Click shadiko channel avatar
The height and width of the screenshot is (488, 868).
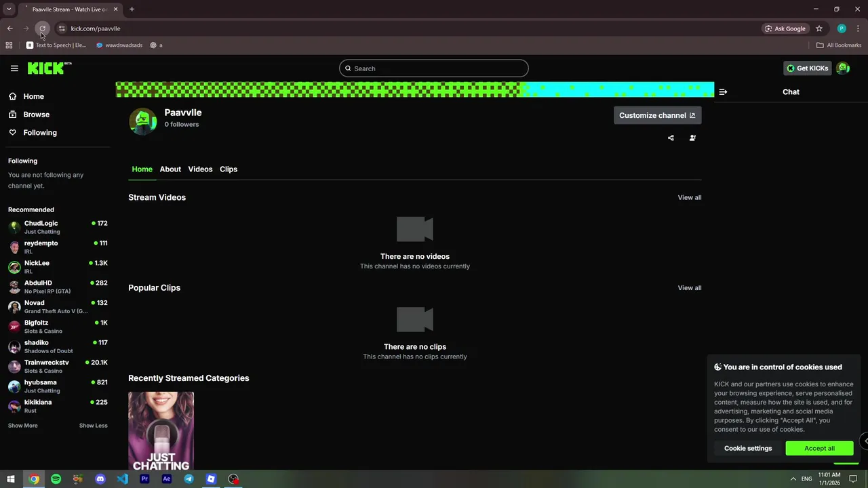point(14,346)
